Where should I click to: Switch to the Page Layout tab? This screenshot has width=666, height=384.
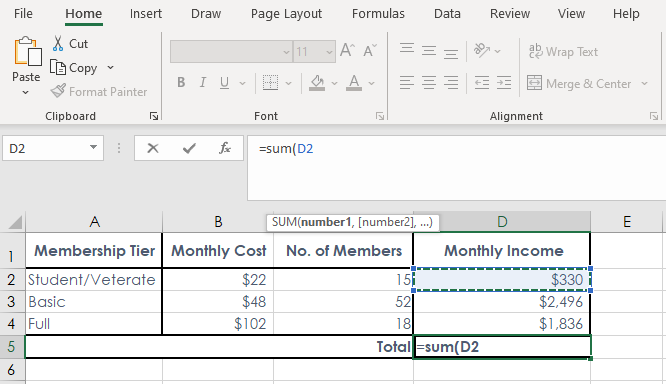click(286, 14)
